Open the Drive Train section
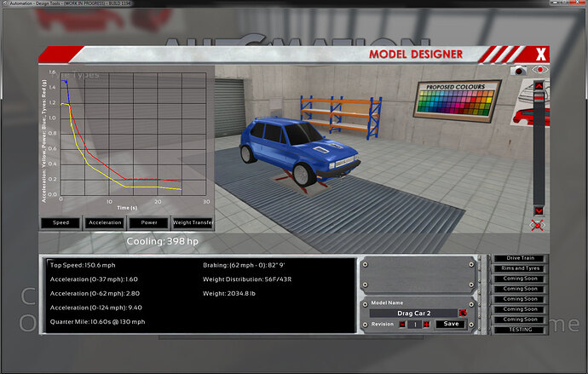Screen dimensions: 588x374 (520, 258)
